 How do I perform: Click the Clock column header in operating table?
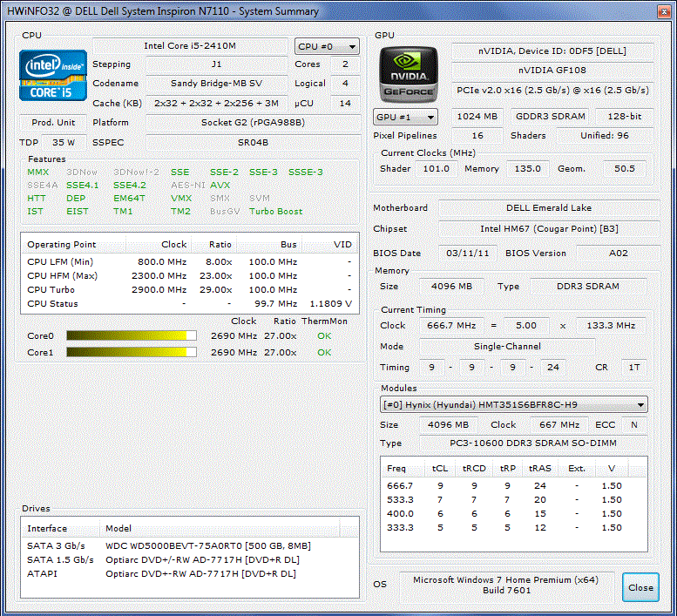(x=159, y=244)
